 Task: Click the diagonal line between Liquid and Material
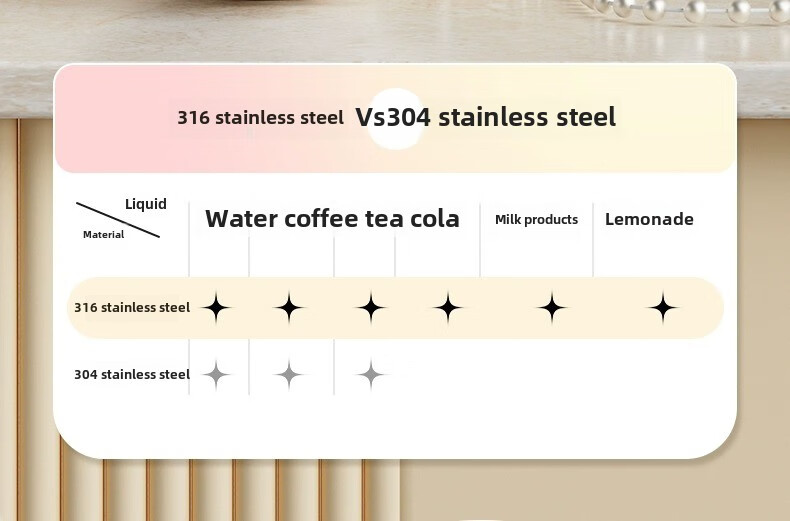click(118, 220)
